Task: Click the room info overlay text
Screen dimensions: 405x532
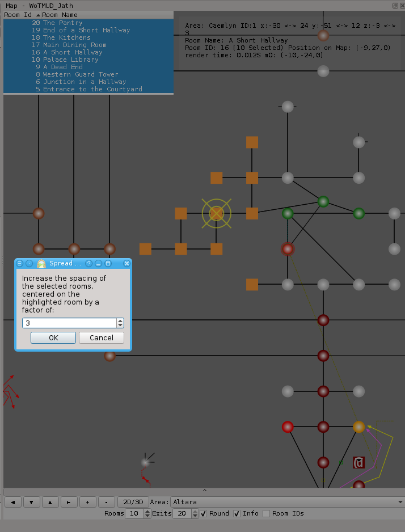Action: tap(290, 40)
